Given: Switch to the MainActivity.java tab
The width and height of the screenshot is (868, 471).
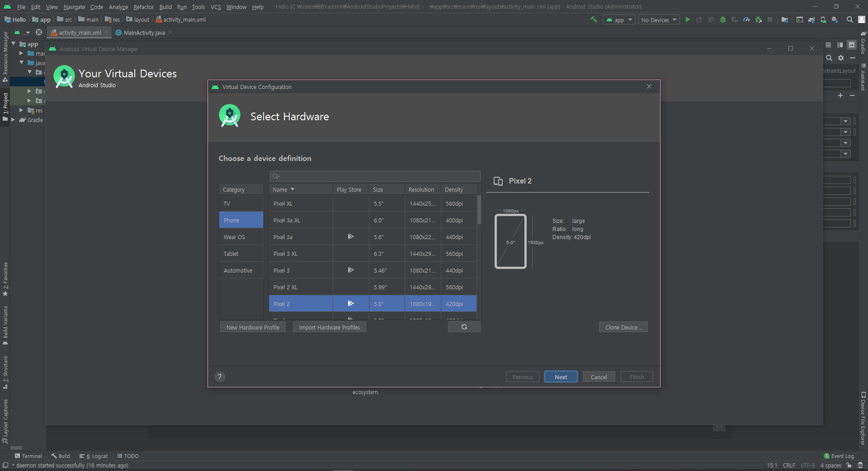Looking at the screenshot, I should 144,33.
